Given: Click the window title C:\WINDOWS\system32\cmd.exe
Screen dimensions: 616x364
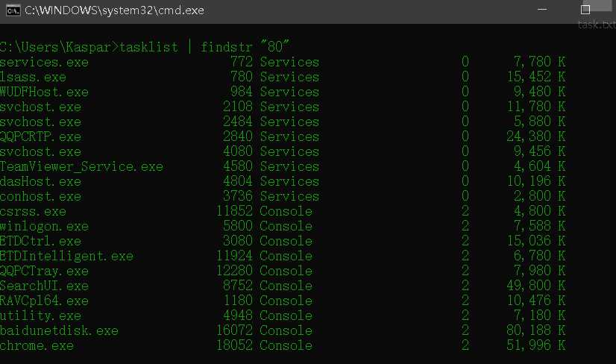Looking at the screenshot, I should click(114, 10).
